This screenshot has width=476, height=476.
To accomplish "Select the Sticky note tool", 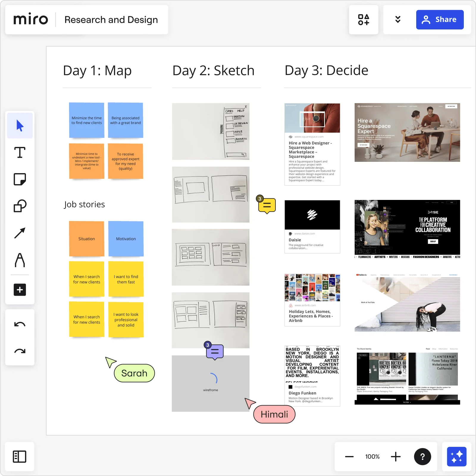I will (x=20, y=179).
